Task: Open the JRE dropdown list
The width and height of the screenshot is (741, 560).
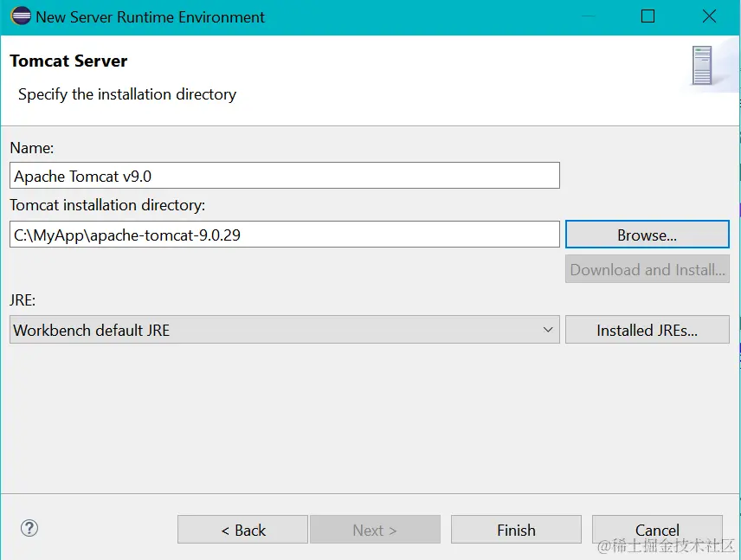Action: (x=285, y=330)
